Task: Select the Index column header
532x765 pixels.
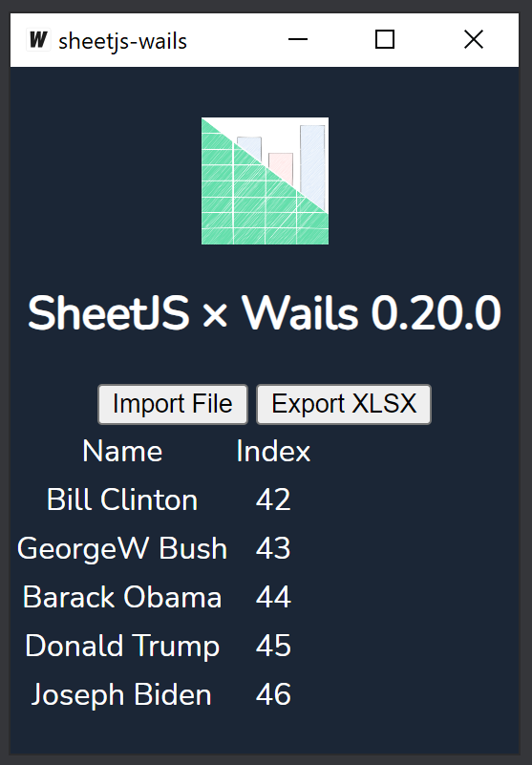Action: pos(273,452)
